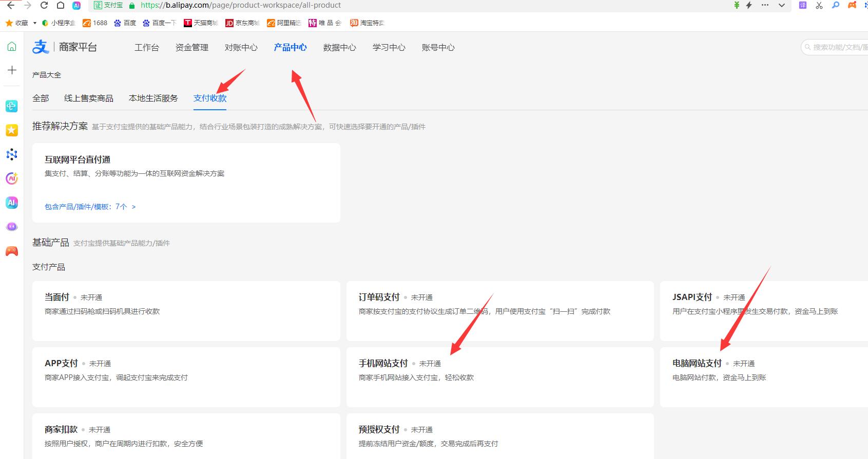Select the 支付收款 tab
Screen dimensions: 868x459
210,98
